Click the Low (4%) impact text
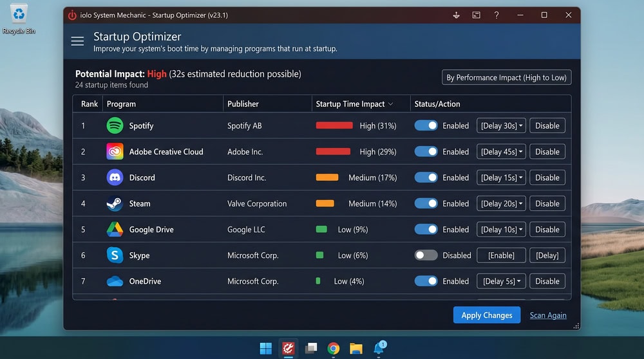 348,281
